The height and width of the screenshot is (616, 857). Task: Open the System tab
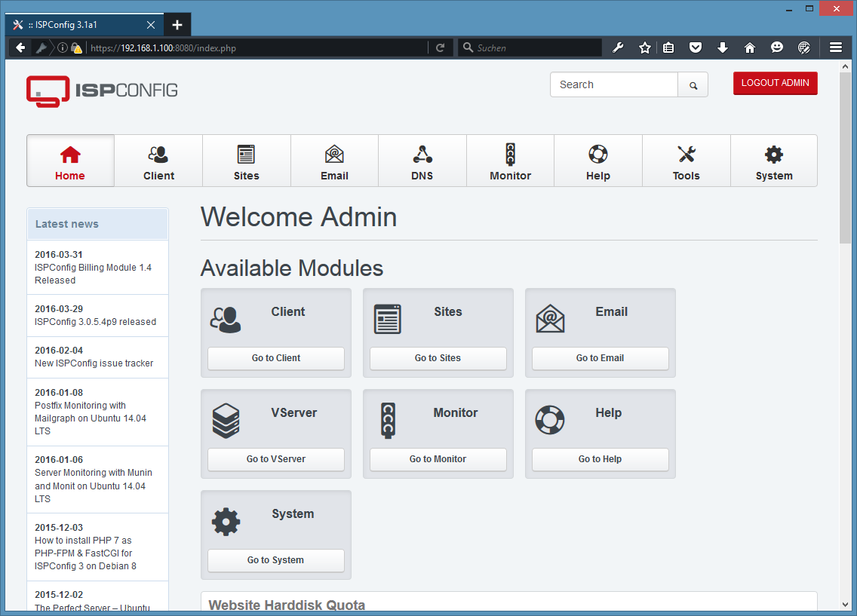(774, 161)
